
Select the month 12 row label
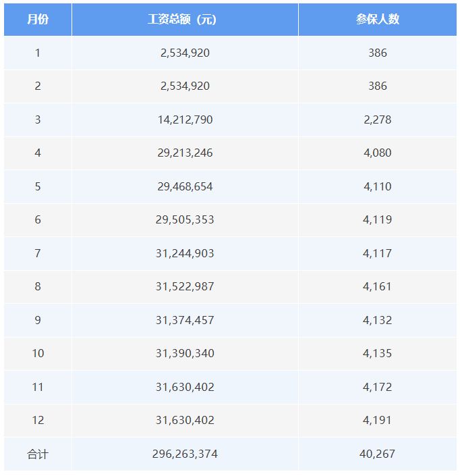coord(38,421)
